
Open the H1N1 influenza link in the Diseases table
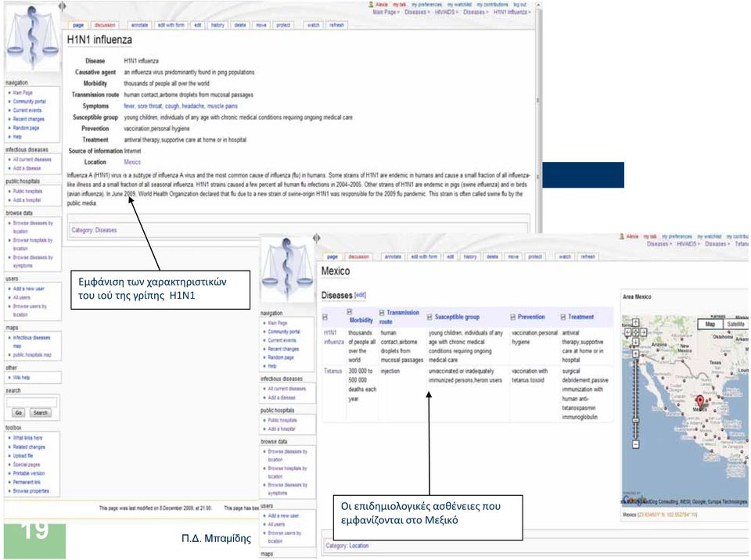[334, 337]
